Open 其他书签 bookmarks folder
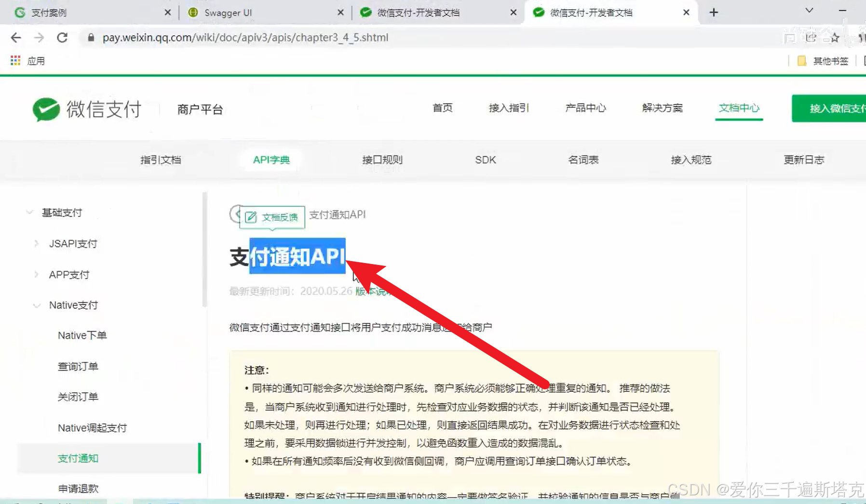 click(824, 61)
